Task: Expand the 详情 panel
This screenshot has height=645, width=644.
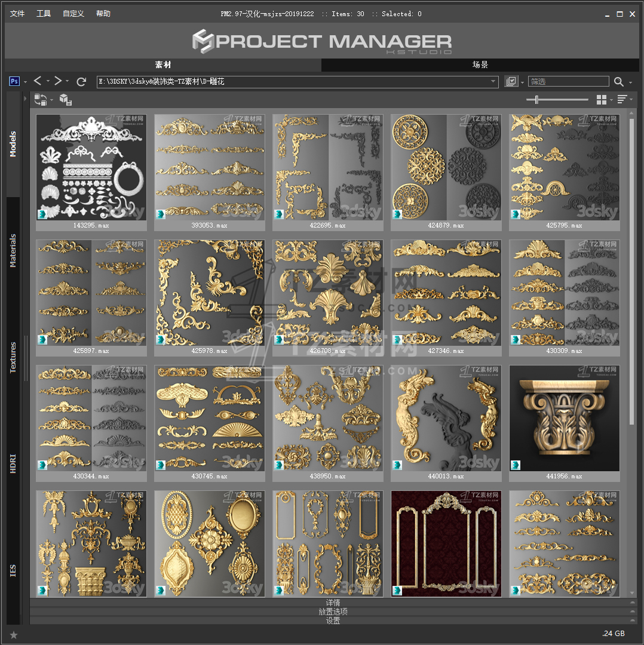Action: pyautogui.click(x=333, y=603)
